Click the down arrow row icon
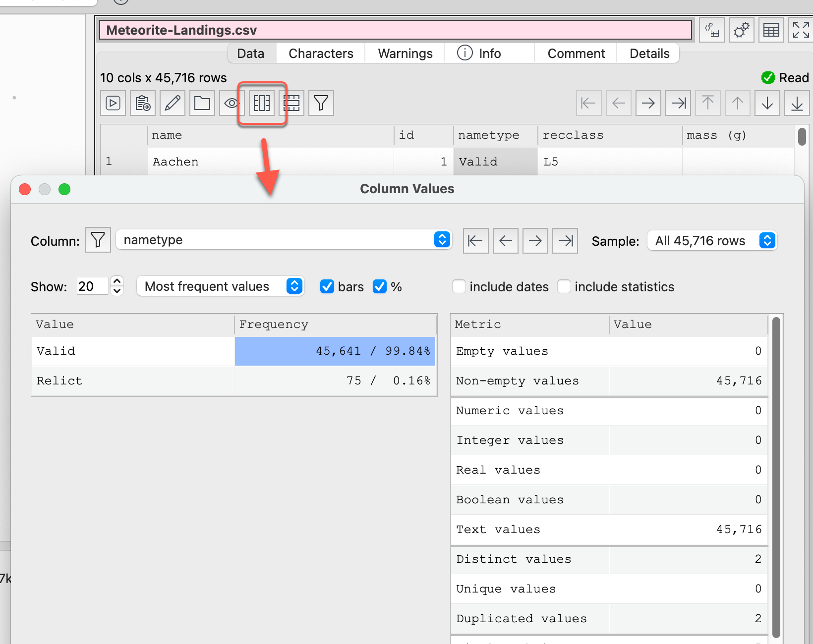Image resolution: width=813 pixels, height=644 pixels. coord(767,103)
